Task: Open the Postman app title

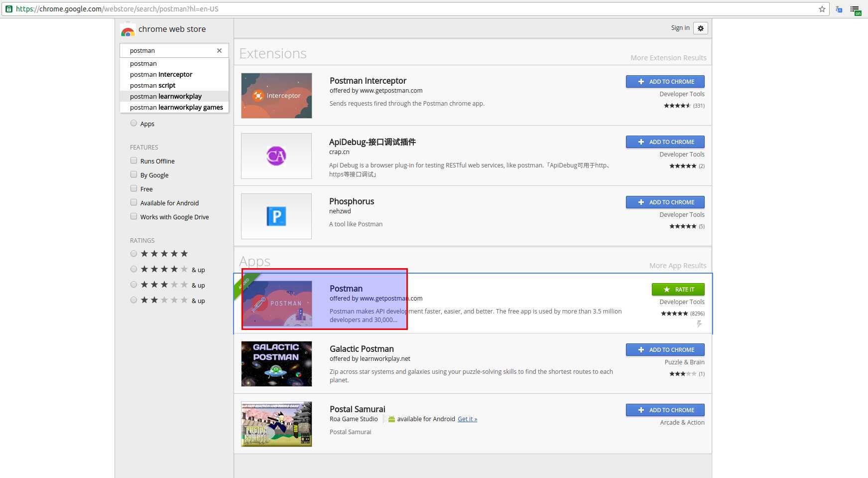Action: (346, 289)
